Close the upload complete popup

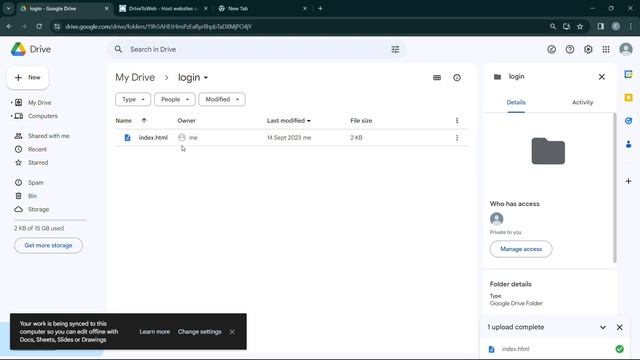click(620, 327)
